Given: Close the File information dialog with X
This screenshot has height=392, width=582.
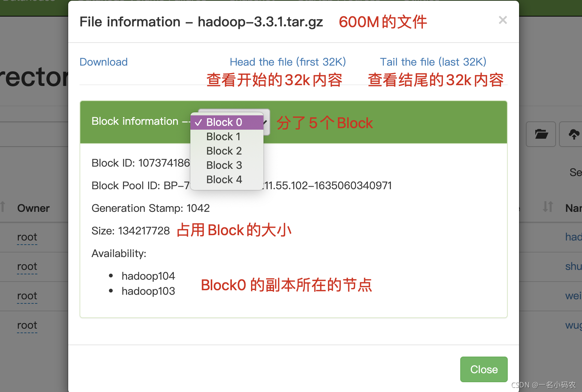Looking at the screenshot, I should click(502, 20).
